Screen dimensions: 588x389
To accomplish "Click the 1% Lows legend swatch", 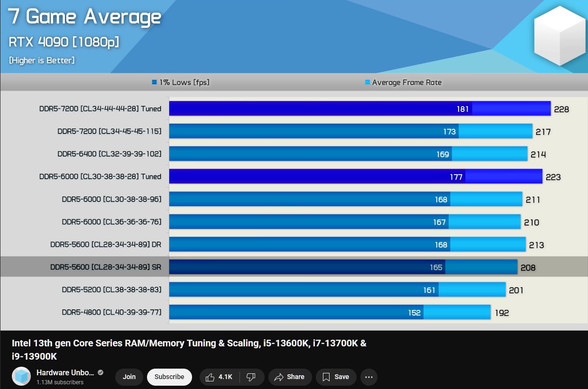I will coord(154,82).
